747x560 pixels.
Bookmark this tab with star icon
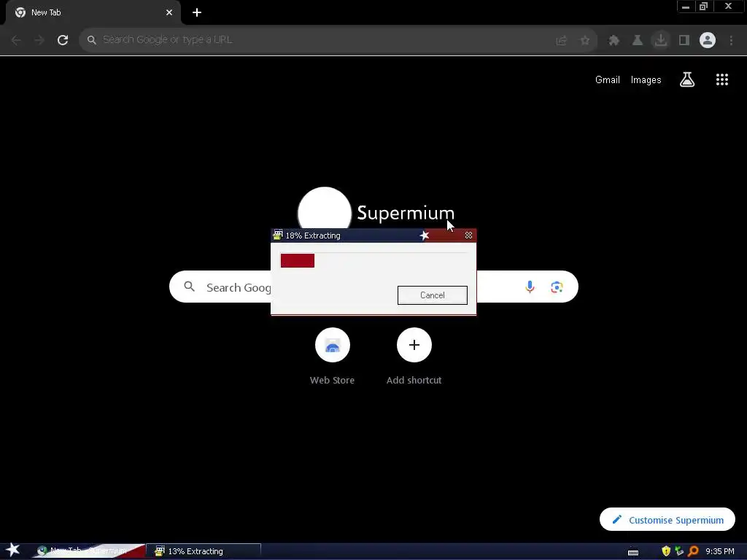pyautogui.click(x=585, y=41)
